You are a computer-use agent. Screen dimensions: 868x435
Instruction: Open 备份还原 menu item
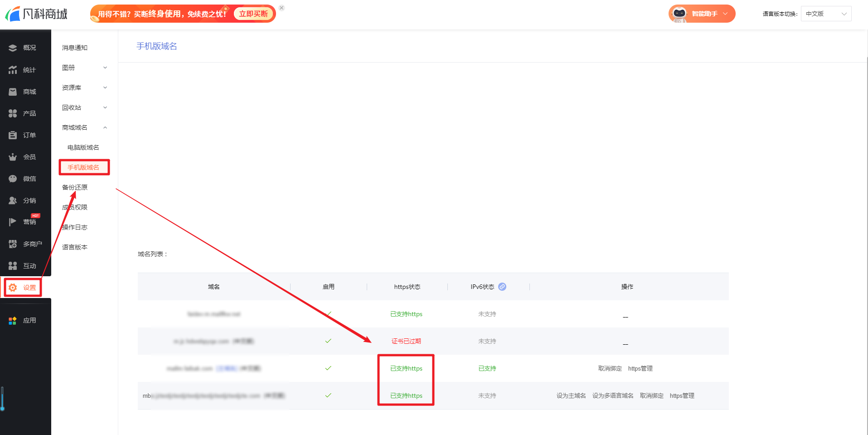tap(75, 187)
